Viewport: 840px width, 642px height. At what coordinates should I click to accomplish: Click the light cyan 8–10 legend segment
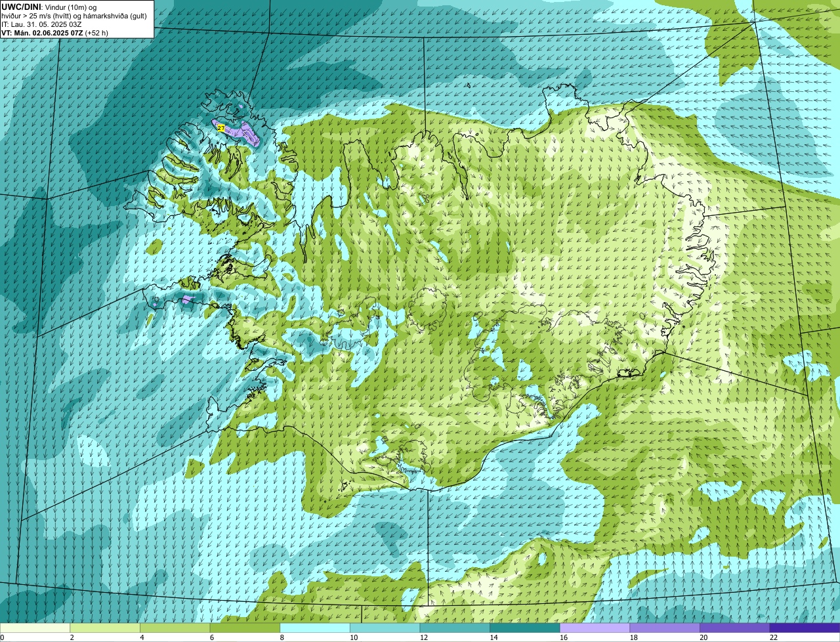pyautogui.click(x=315, y=628)
